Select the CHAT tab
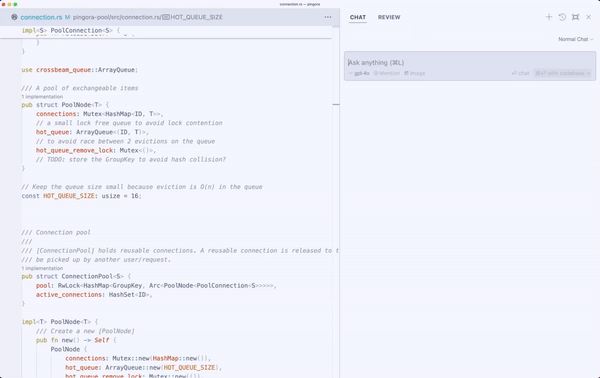This screenshot has width=600, height=378. 358,17
